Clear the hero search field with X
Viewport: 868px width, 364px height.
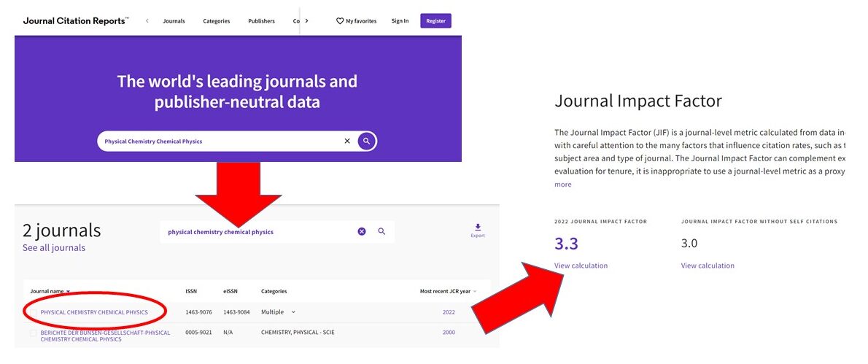[347, 141]
